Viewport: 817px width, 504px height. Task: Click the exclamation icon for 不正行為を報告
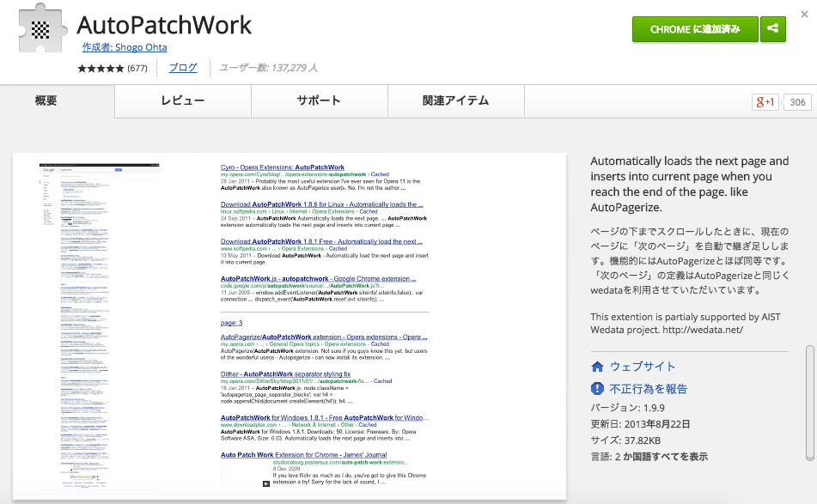597,388
